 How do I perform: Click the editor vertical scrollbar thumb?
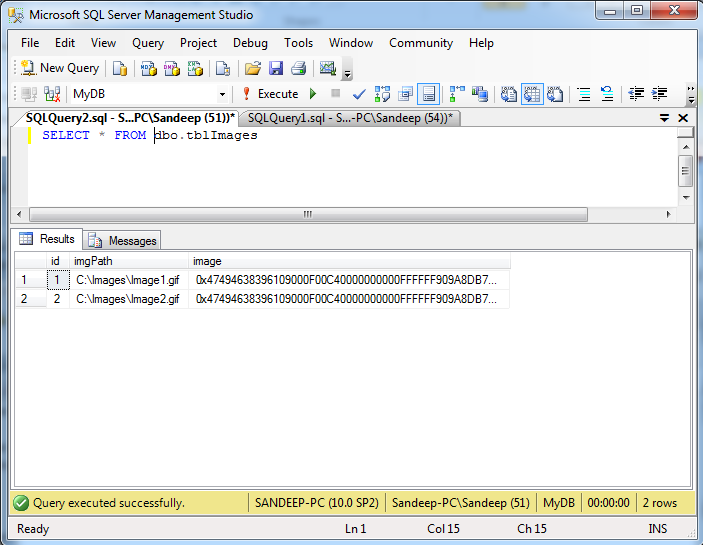[686, 171]
